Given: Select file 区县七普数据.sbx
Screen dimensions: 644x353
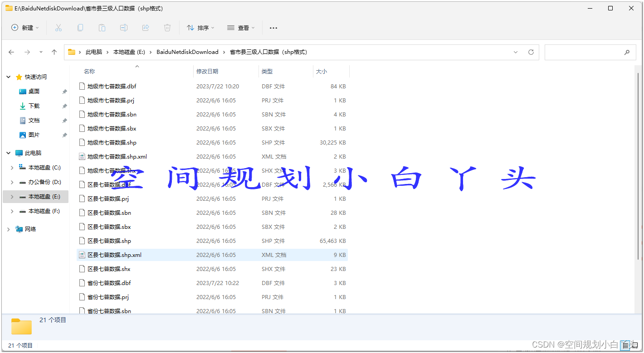Looking at the screenshot, I should (x=109, y=227).
